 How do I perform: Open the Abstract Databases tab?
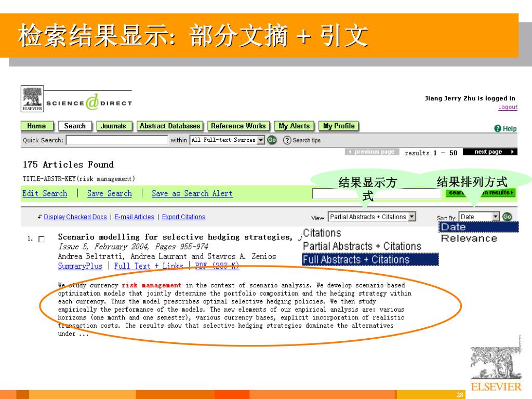tap(170, 126)
